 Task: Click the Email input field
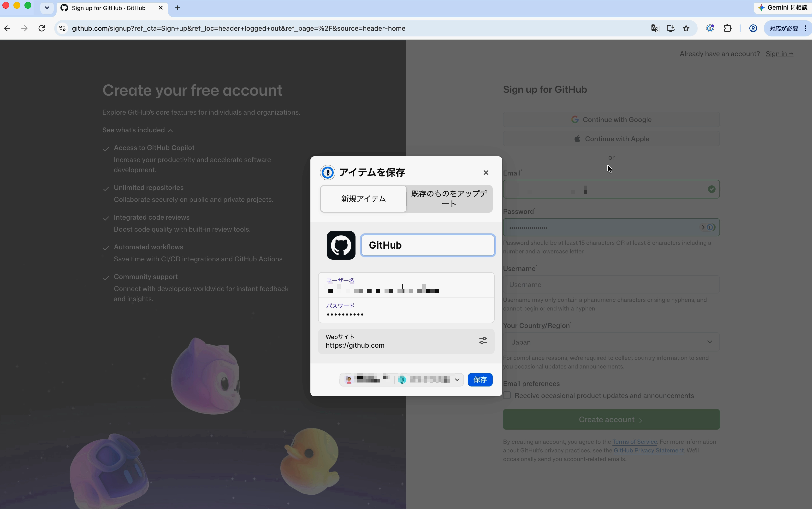click(611, 189)
